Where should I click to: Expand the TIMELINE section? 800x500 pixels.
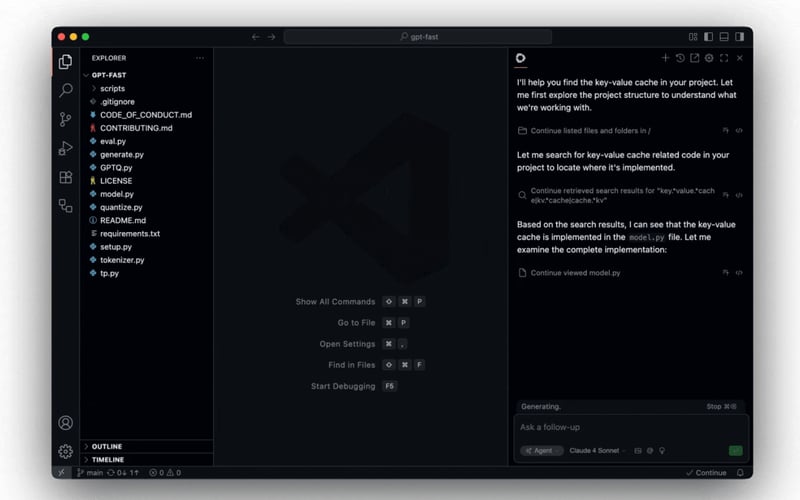[x=147, y=460]
